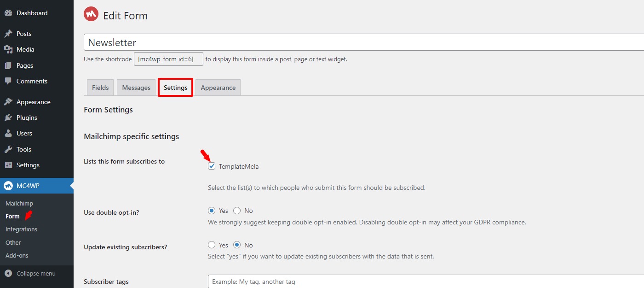Viewport: 644px width, 288px height.
Task: Select No for update existing subscribers
Action: pyautogui.click(x=237, y=245)
